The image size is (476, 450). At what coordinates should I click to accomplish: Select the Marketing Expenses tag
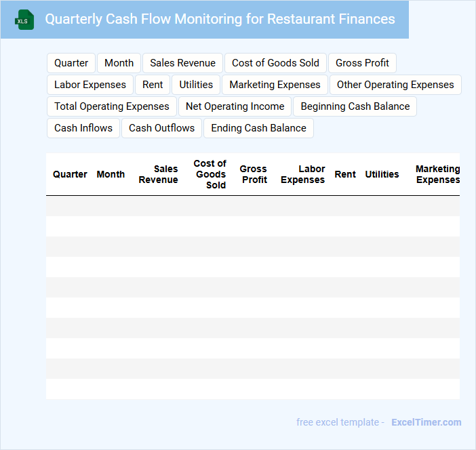(275, 85)
